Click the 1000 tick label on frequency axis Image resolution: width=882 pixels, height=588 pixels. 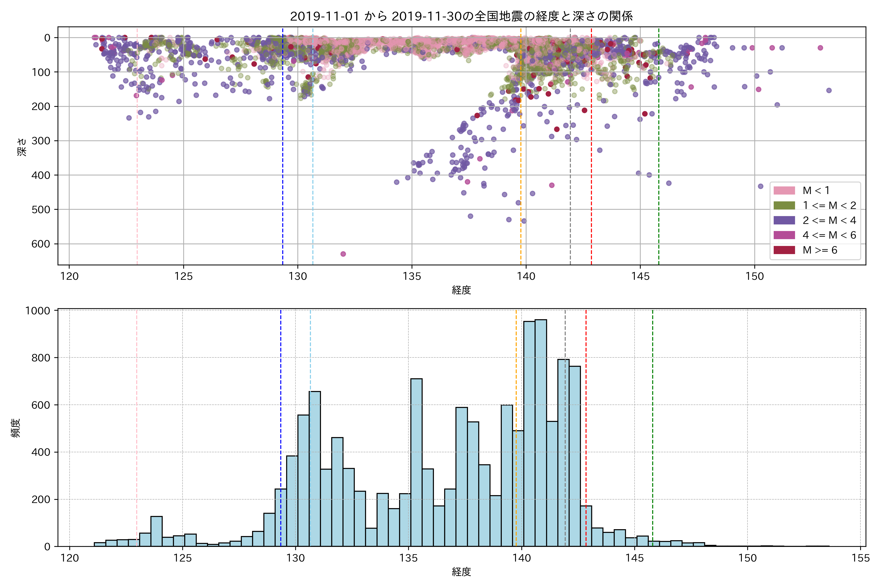click(37, 310)
